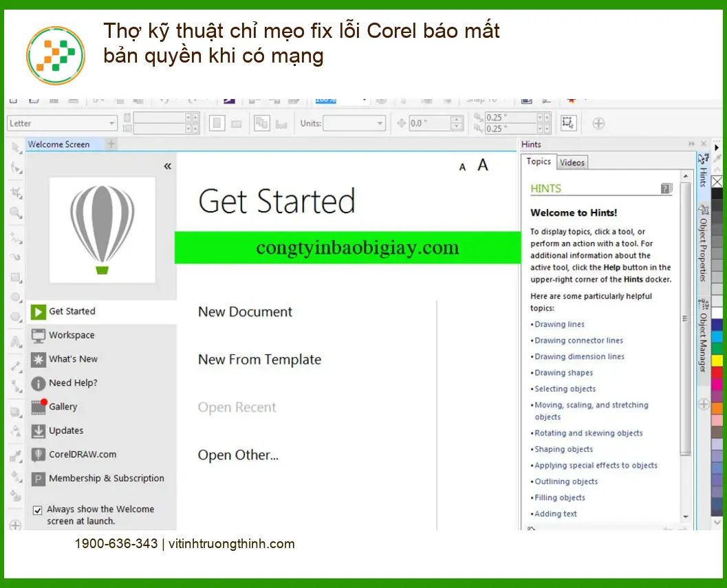Open the What's New page
Image resolution: width=727 pixels, height=588 pixels.
[x=65, y=359]
